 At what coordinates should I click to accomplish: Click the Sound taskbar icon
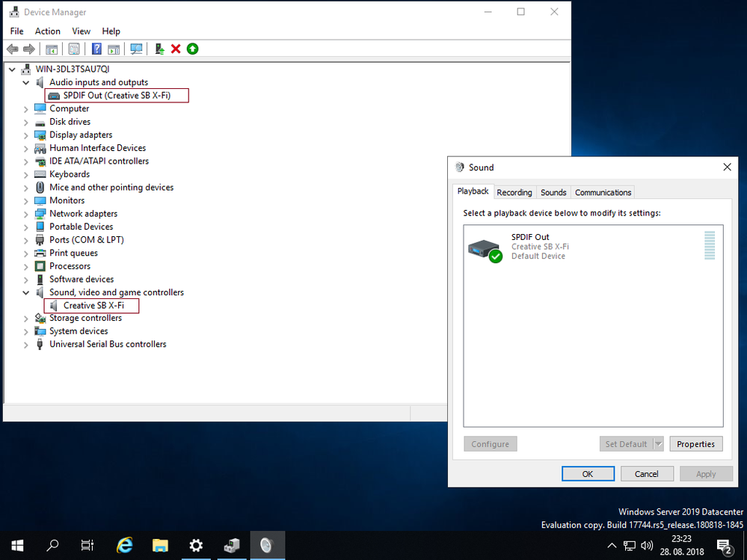point(267,545)
